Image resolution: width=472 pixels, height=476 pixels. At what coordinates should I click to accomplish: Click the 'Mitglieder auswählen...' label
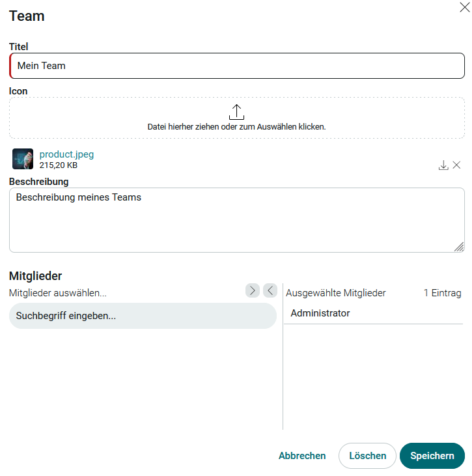point(58,293)
